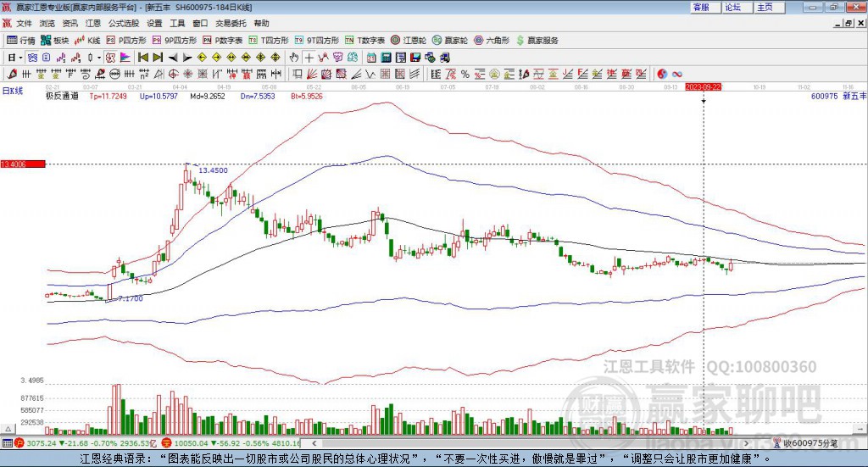Select the circle target drawing tool
Viewport: 868px width, 467px height.
173,74
